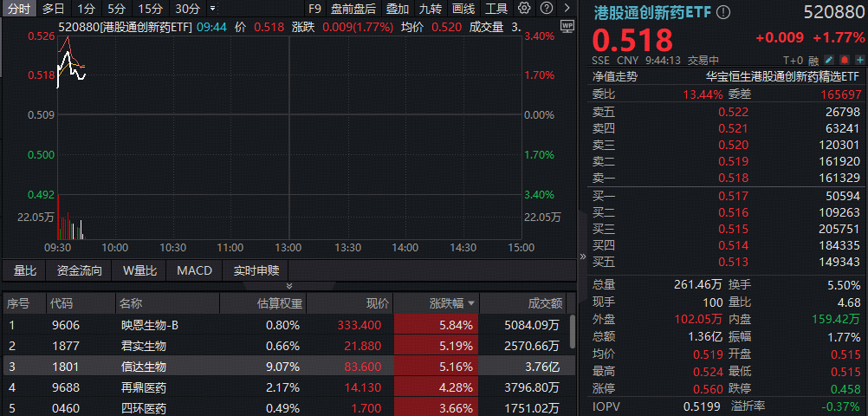Sort by 涨跌幅 column header arrow
868x416 pixels.
point(471,303)
